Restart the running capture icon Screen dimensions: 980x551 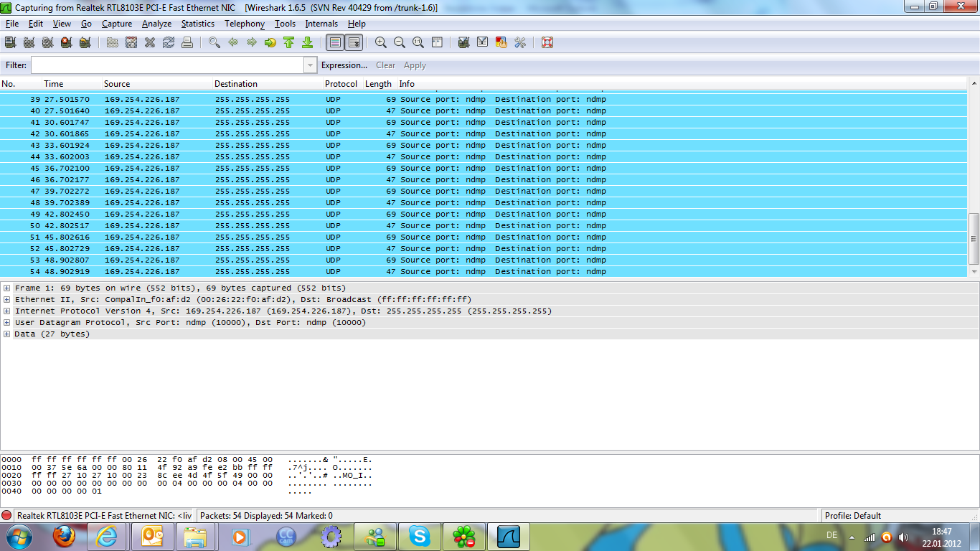click(85, 42)
